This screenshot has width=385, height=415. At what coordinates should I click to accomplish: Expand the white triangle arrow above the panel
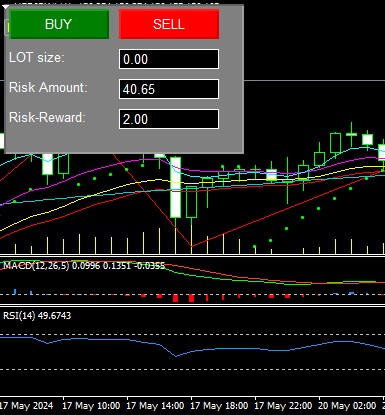click(x=6, y=6)
